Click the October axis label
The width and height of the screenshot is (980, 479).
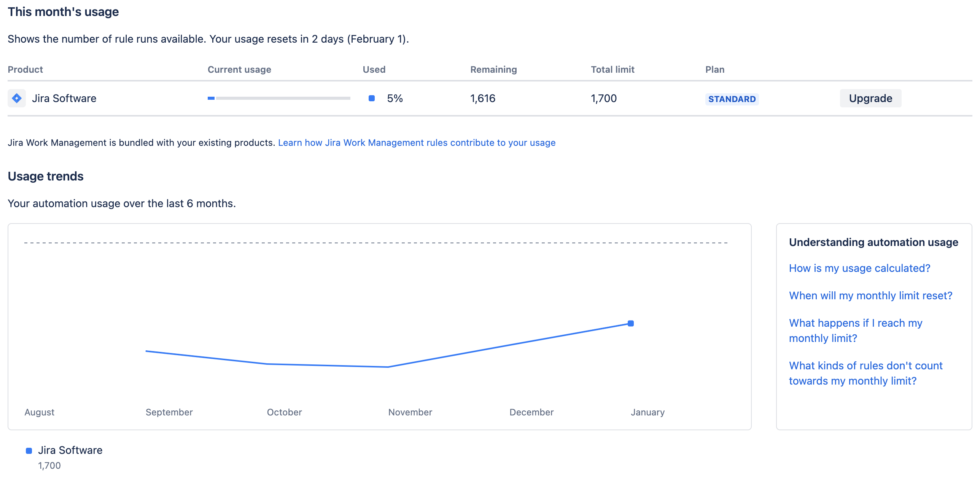click(285, 412)
